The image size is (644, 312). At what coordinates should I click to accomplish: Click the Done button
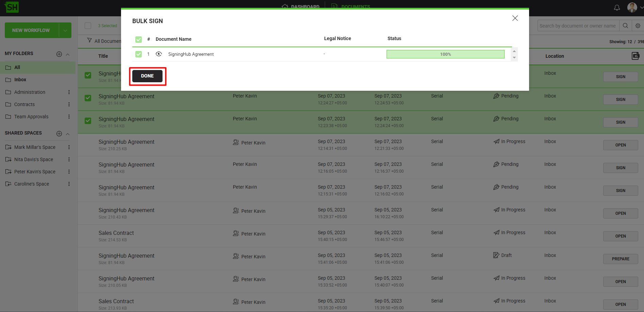[x=147, y=76]
